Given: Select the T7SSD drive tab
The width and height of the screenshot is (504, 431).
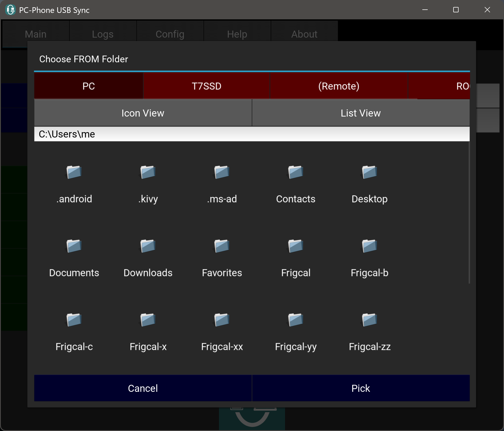Looking at the screenshot, I should pos(206,86).
